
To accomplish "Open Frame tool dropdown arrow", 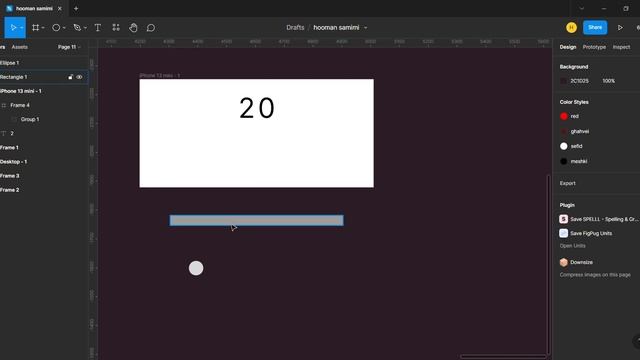I will point(43,28).
